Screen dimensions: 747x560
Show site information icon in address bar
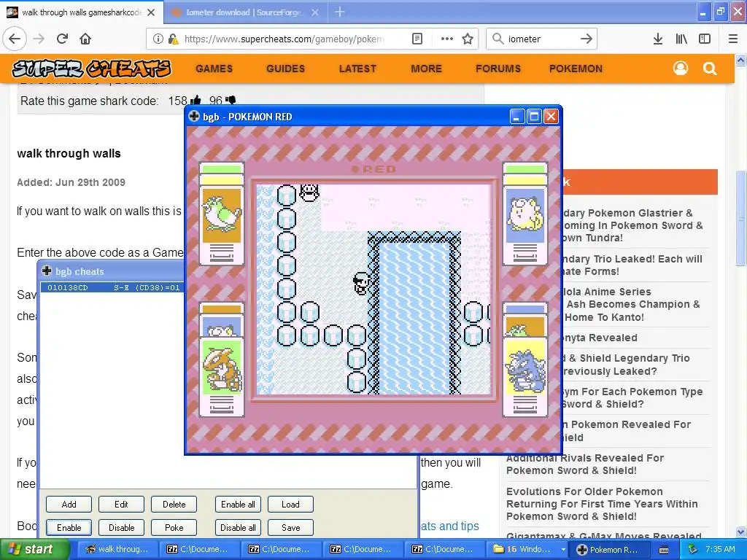click(158, 39)
